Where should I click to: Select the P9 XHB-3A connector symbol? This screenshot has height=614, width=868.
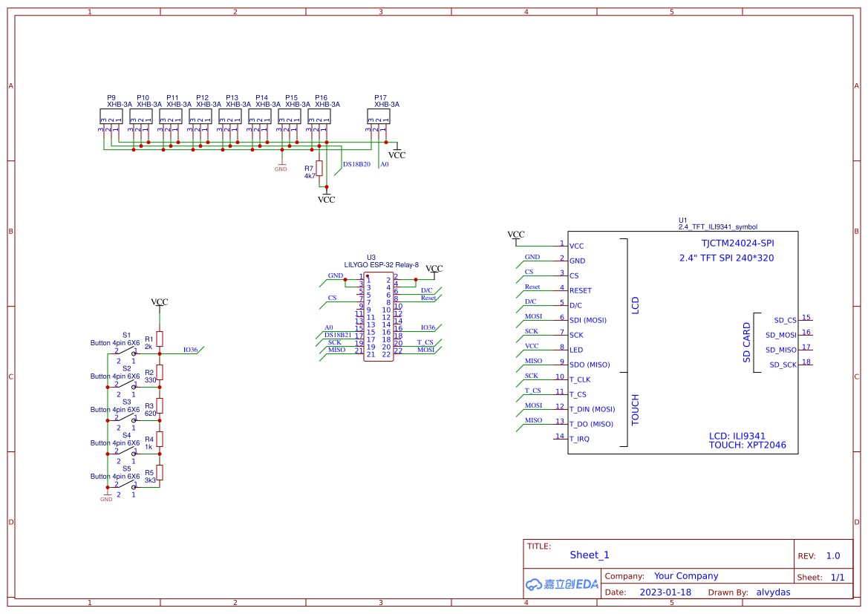pos(112,117)
